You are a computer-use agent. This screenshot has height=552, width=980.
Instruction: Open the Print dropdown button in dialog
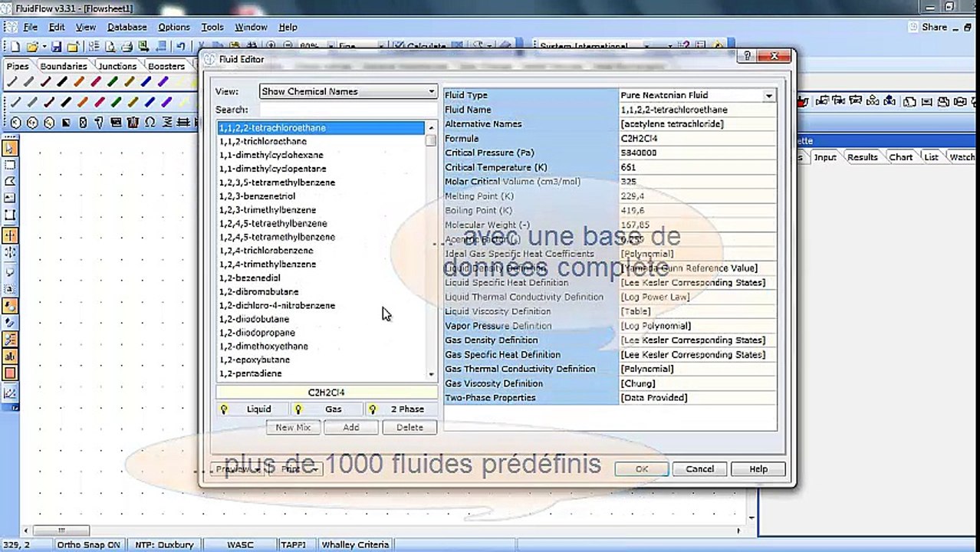[x=296, y=469]
